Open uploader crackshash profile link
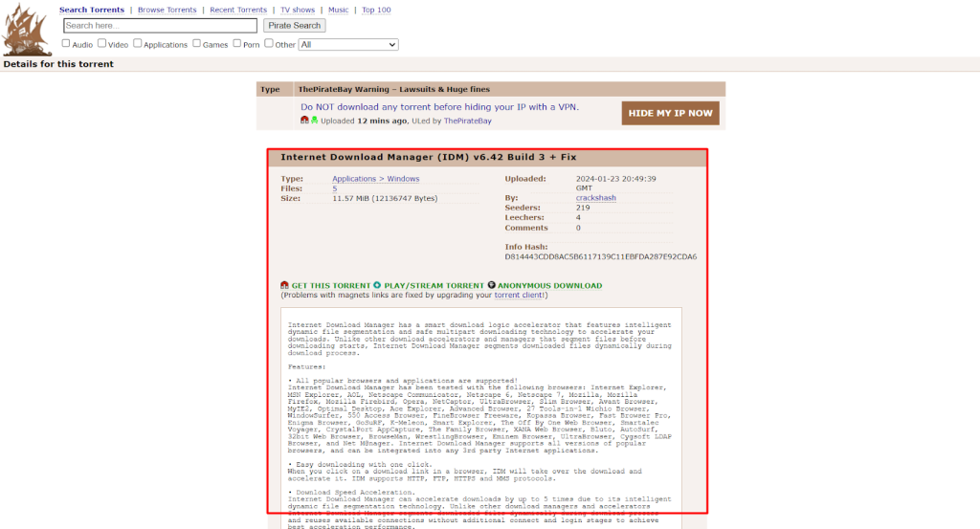 click(x=595, y=198)
